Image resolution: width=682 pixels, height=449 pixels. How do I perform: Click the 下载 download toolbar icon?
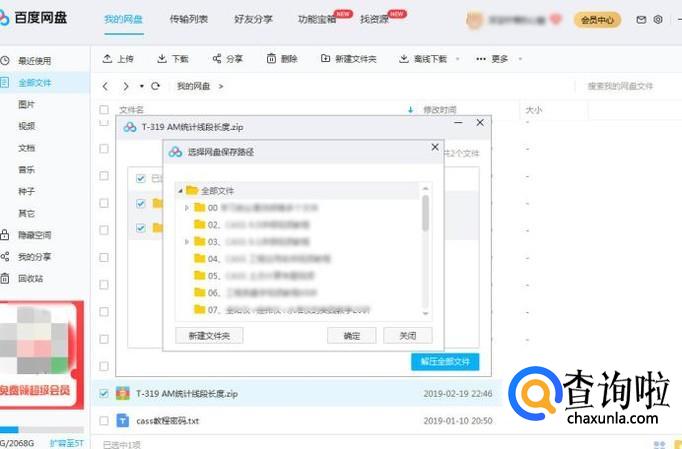click(162, 58)
